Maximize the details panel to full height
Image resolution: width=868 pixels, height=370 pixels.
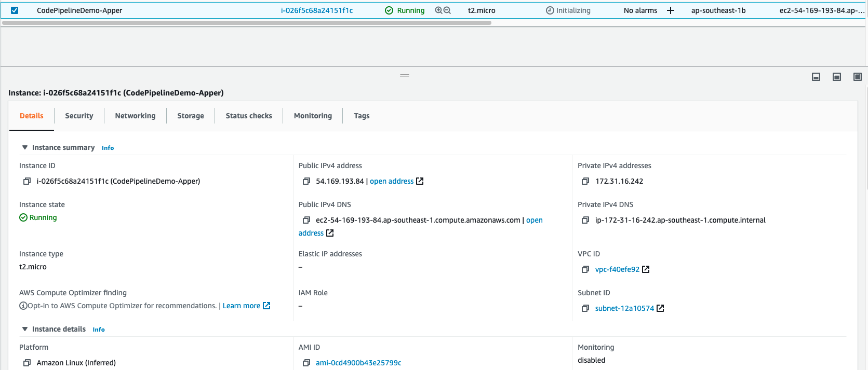[858, 77]
